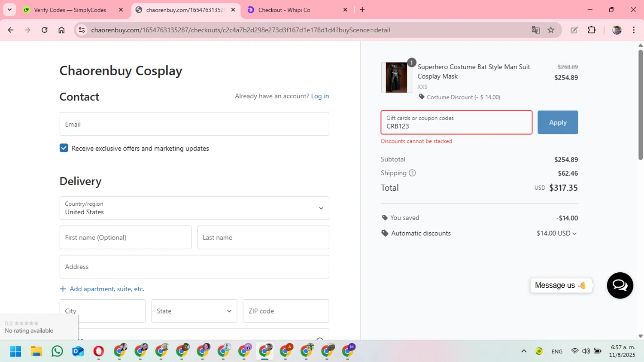Click the City field

coord(103,311)
